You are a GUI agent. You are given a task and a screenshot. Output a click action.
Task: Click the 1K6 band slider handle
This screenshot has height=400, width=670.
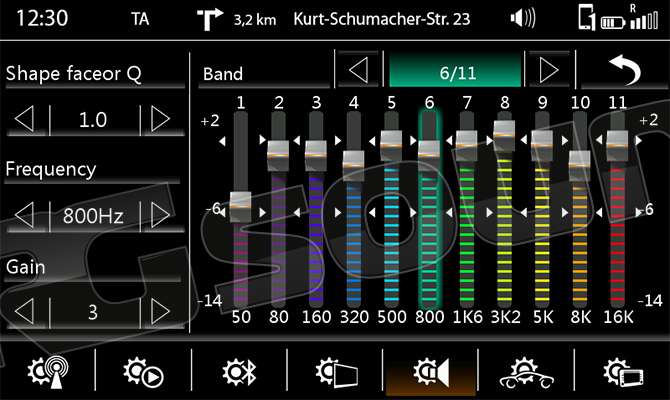pyautogui.click(x=467, y=145)
